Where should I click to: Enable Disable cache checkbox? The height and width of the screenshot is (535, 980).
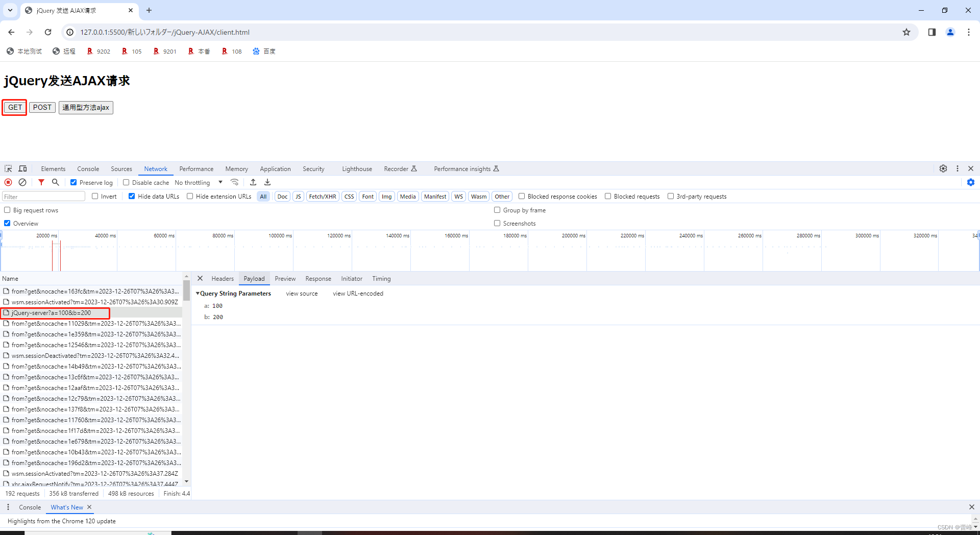(x=126, y=182)
